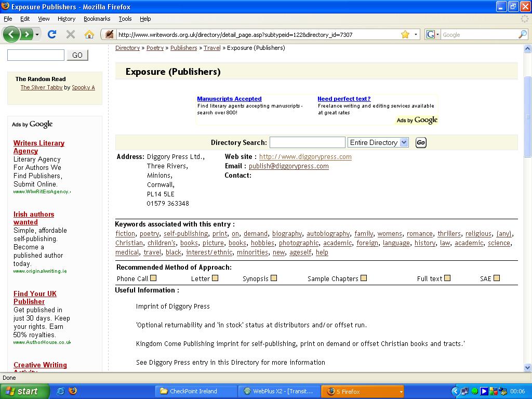Open the search engine selector dropdown
The height and width of the screenshot is (399, 532).
coord(437,34)
